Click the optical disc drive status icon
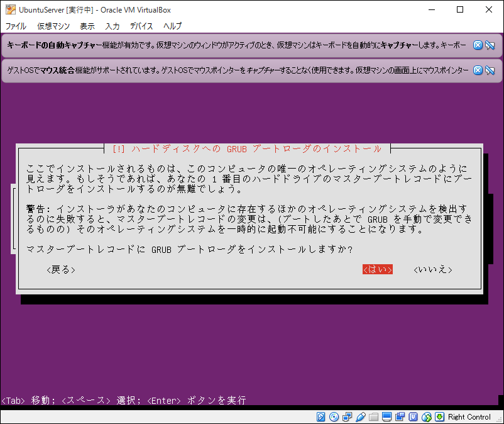504x424 pixels. (x=334, y=416)
